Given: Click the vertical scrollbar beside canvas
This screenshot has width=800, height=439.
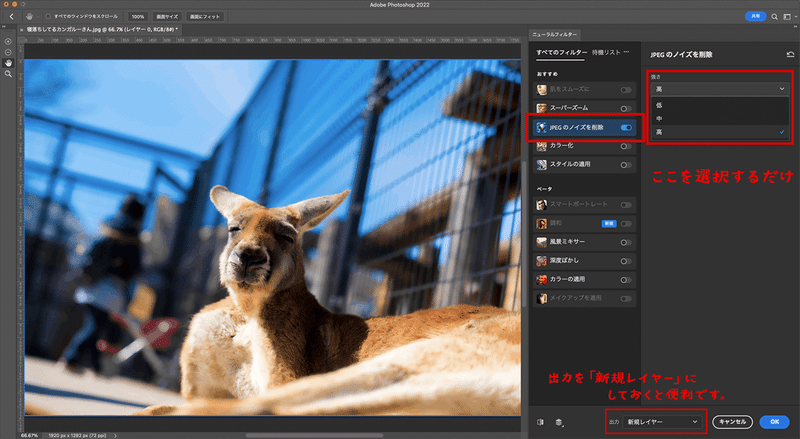Looking at the screenshot, I should (524, 234).
